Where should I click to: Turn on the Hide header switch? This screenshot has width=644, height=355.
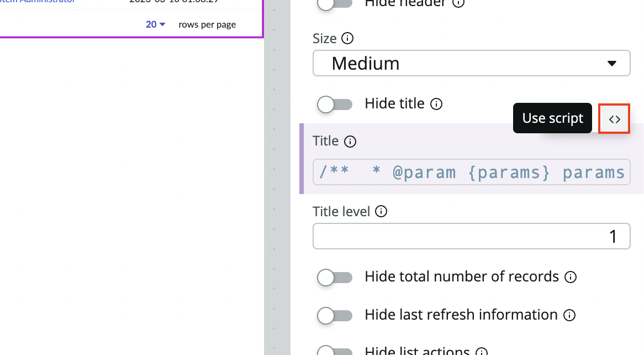click(x=335, y=3)
